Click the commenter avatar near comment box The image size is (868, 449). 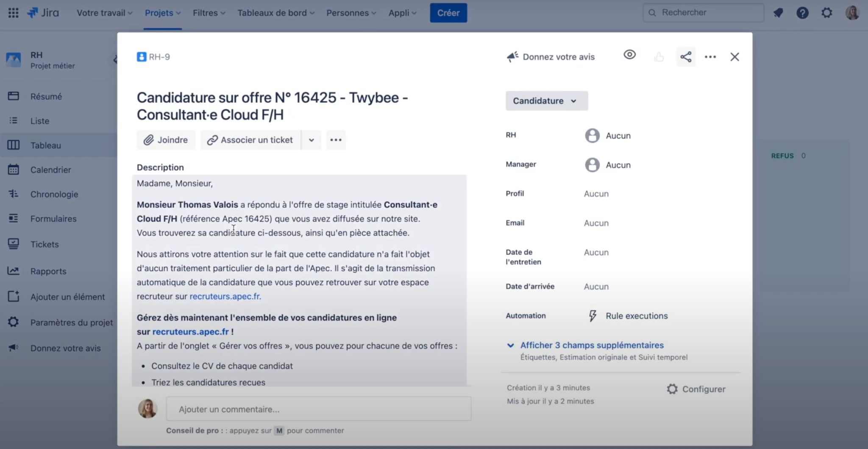147,409
